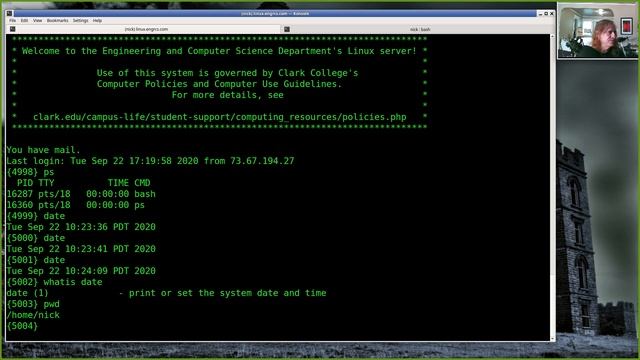
Task: Open the Edit menu
Action: [24, 20]
